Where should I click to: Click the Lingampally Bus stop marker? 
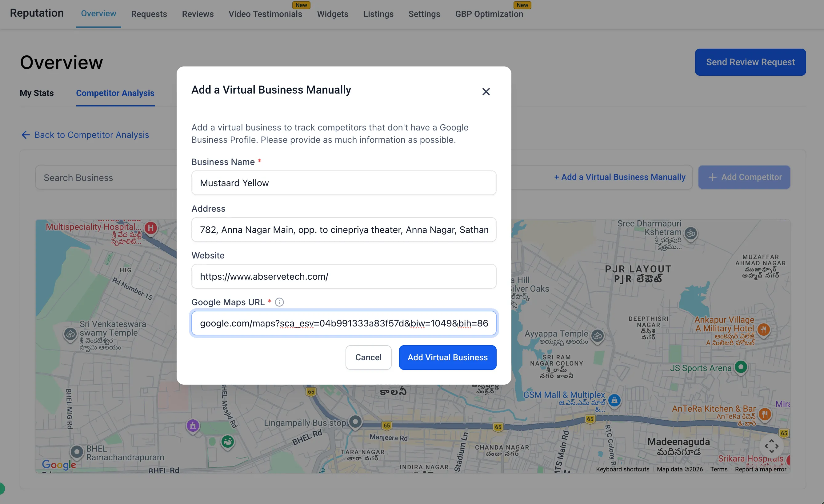click(355, 422)
